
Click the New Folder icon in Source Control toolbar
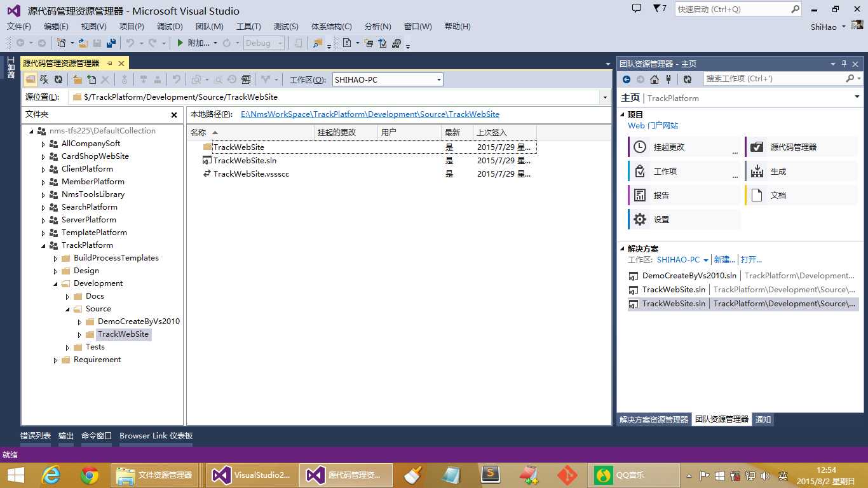[78, 79]
